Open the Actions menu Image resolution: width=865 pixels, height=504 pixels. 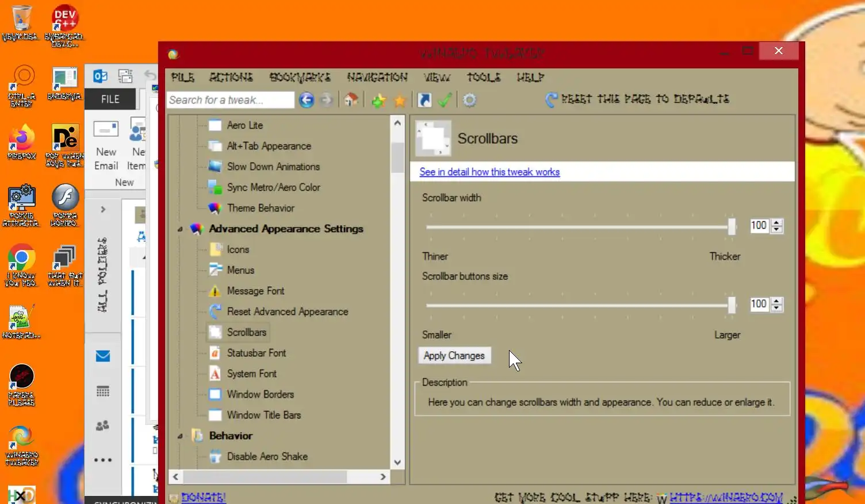[231, 77]
